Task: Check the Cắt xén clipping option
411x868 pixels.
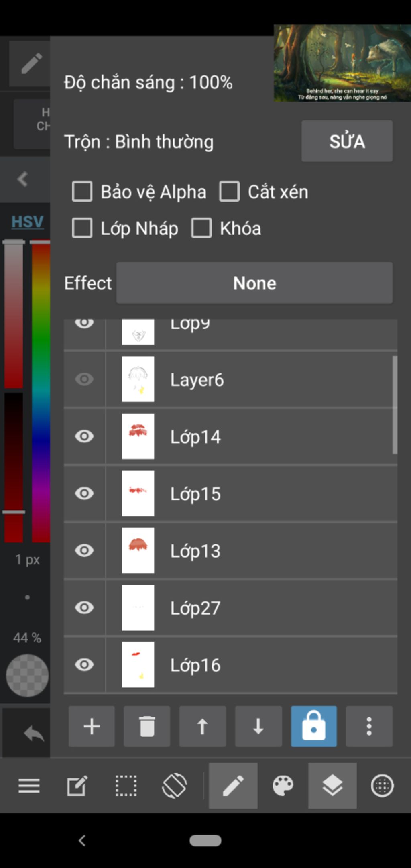Action: tap(230, 192)
